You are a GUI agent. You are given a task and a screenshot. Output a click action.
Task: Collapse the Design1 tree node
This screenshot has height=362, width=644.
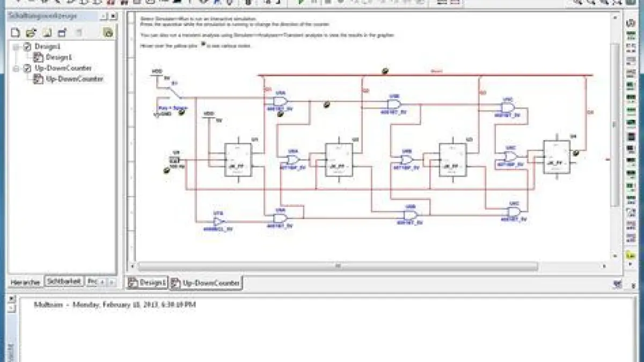17,47
